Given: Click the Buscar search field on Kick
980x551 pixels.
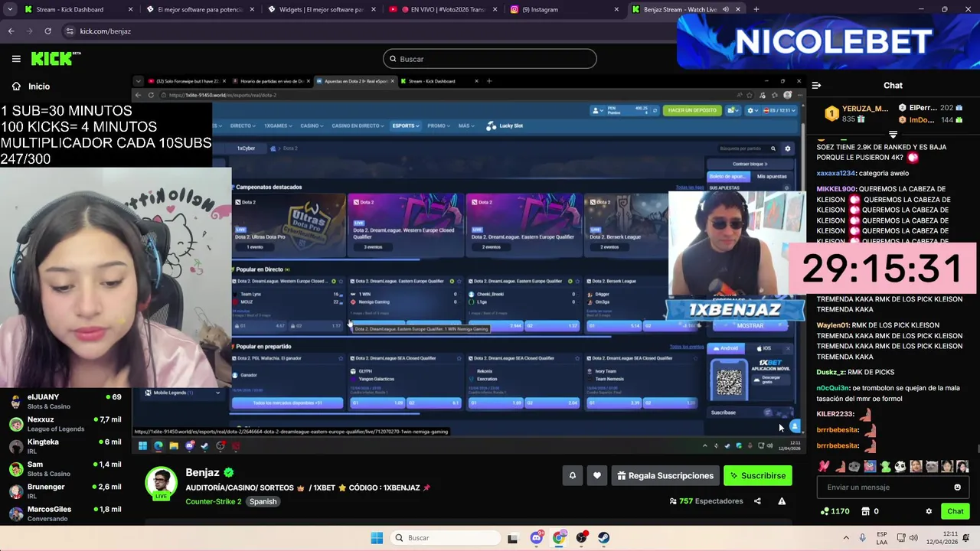Looking at the screenshot, I should tap(490, 59).
